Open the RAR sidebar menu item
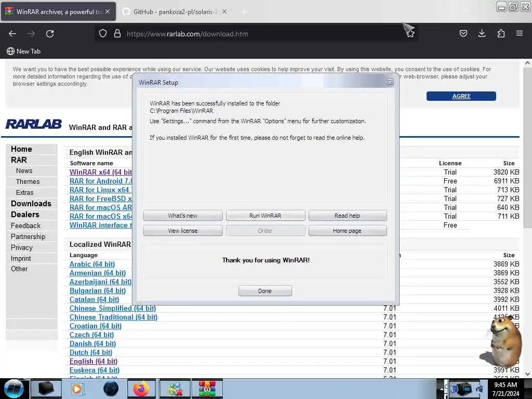 pos(19,160)
